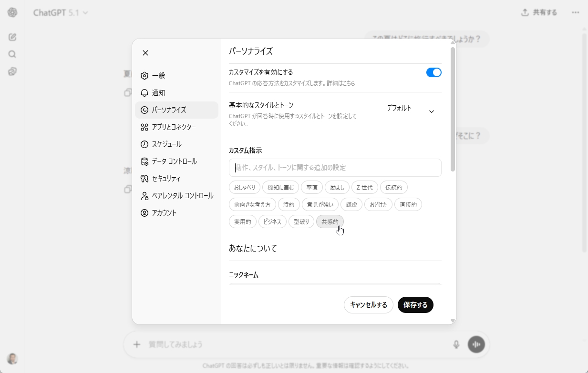
Task: Click the ChatGPT logo at top left
Action: (13, 12)
